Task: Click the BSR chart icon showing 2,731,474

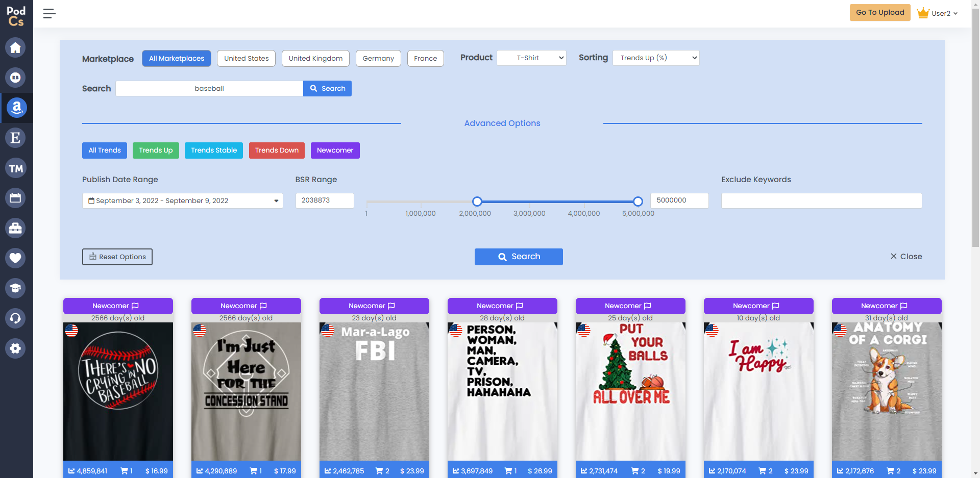Action: 584,471
